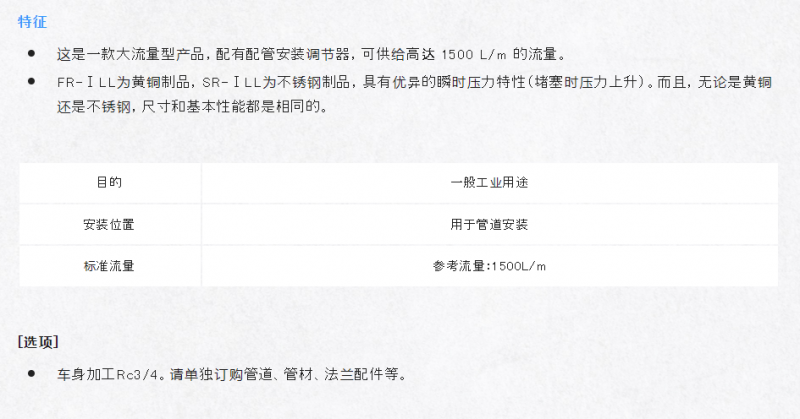Click the 一般工业用途 table cell
The height and width of the screenshot is (419, 800).
pos(489,183)
